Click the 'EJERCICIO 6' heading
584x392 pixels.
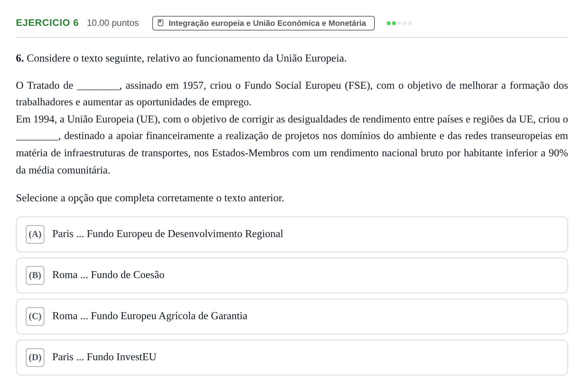(x=47, y=23)
